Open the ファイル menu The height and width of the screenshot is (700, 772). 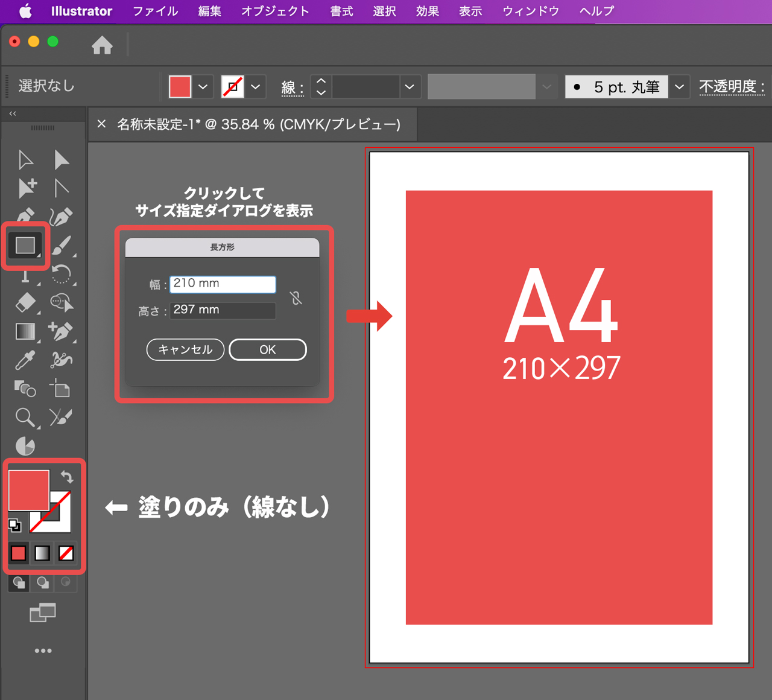pos(155,11)
